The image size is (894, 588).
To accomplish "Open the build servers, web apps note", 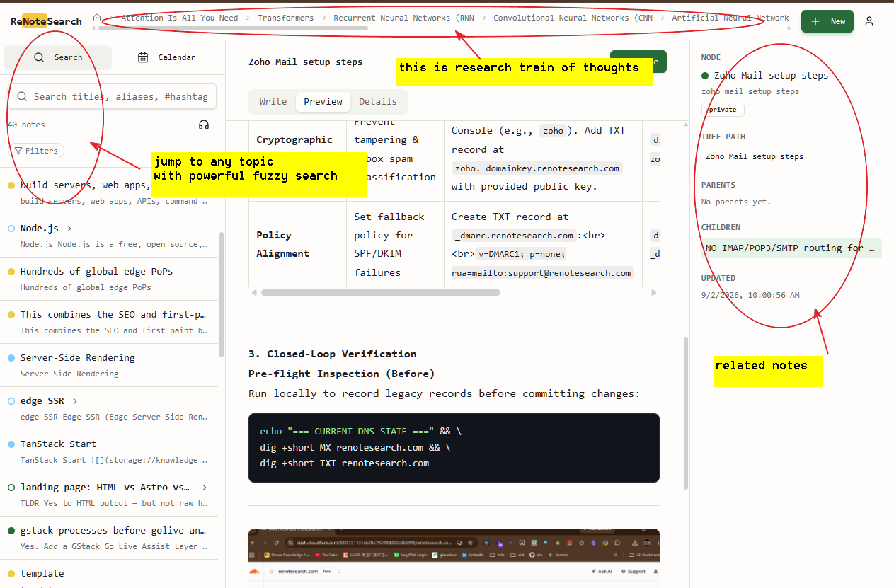I will point(109,192).
